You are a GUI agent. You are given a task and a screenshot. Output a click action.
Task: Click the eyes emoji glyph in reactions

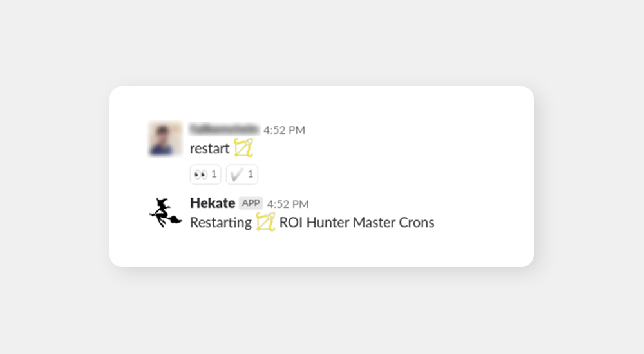pyautogui.click(x=200, y=174)
